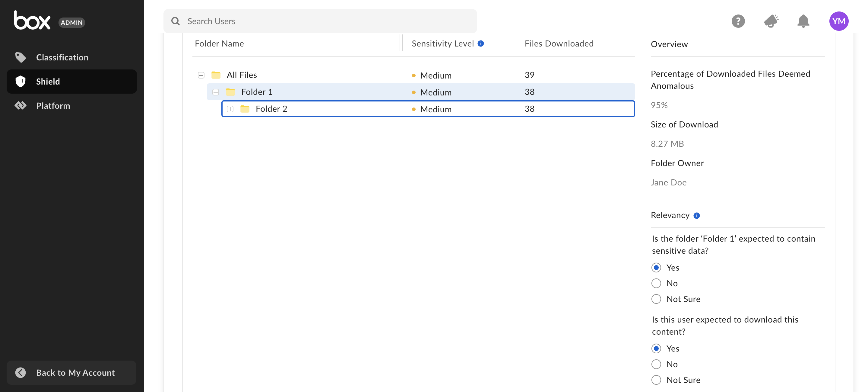This screenshot has width=868, height=392.
Task: Click the Sensitivity Level info icon
Action: 481,43
